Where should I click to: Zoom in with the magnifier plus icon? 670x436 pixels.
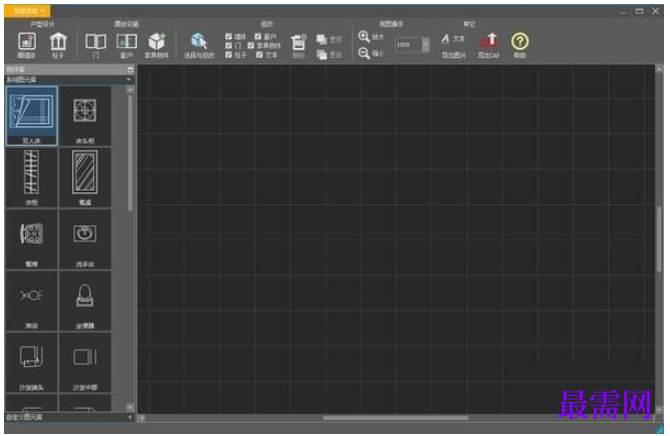click(x=364, y=37)
